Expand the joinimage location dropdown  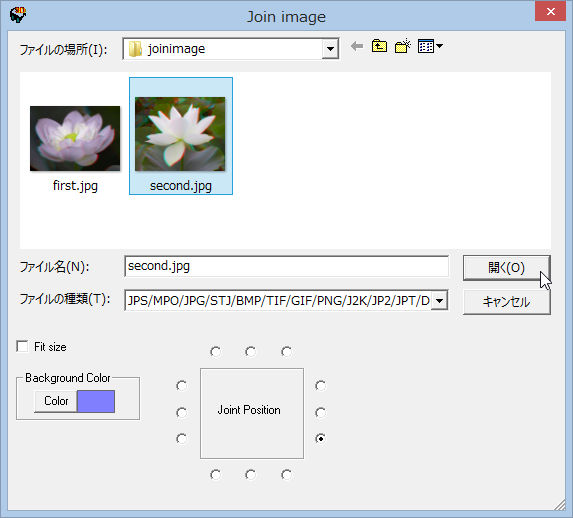tap(330, 49)
